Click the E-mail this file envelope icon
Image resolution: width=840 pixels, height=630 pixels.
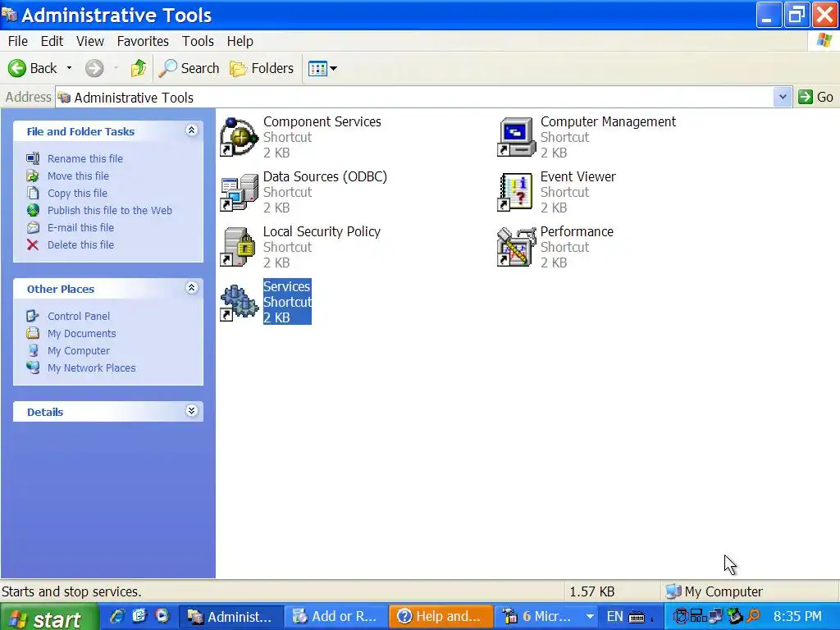click(33, 227)
